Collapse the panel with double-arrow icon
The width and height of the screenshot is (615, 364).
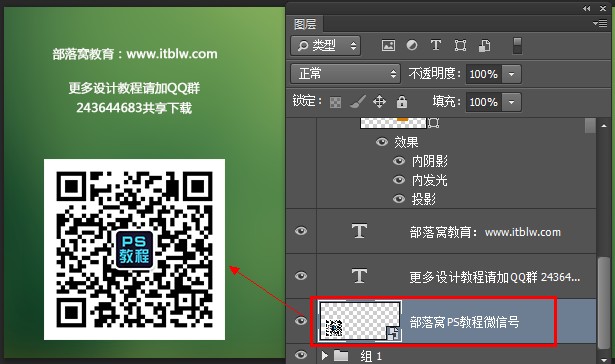[587, 8]
